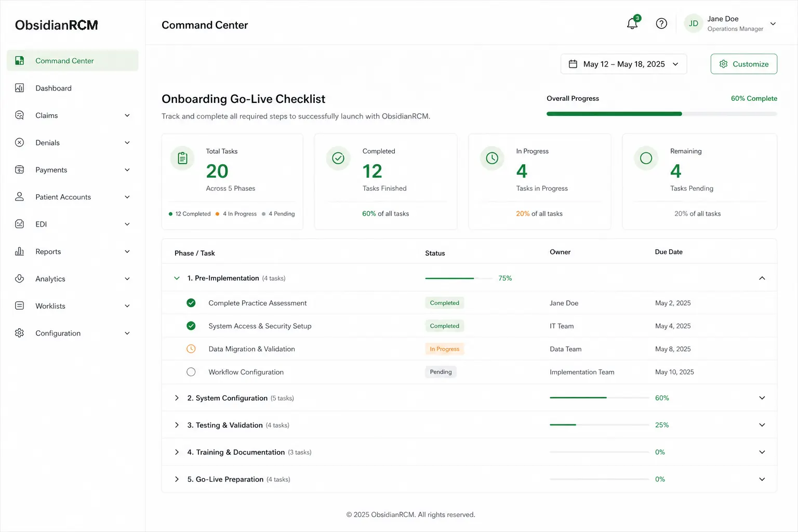This screenshot has height=532, width=798.
Task: Click the JD user avatar
Action: tap(694, 23)
